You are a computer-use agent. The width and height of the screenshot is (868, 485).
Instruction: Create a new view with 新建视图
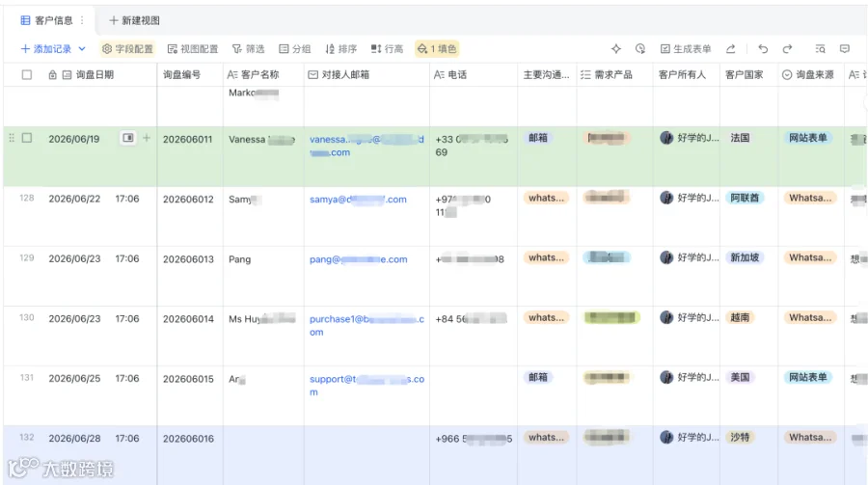pos(134,20)
